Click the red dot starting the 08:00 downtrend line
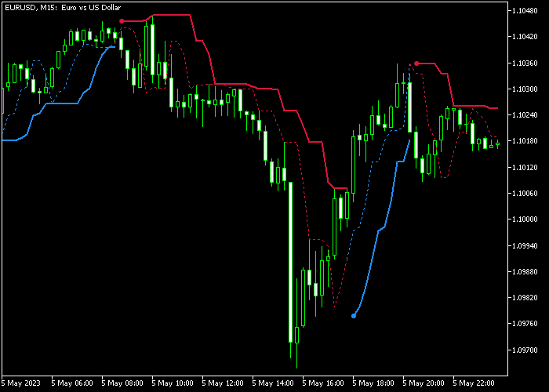The width and height of the screenshot is (549, 392). point(122,21)
